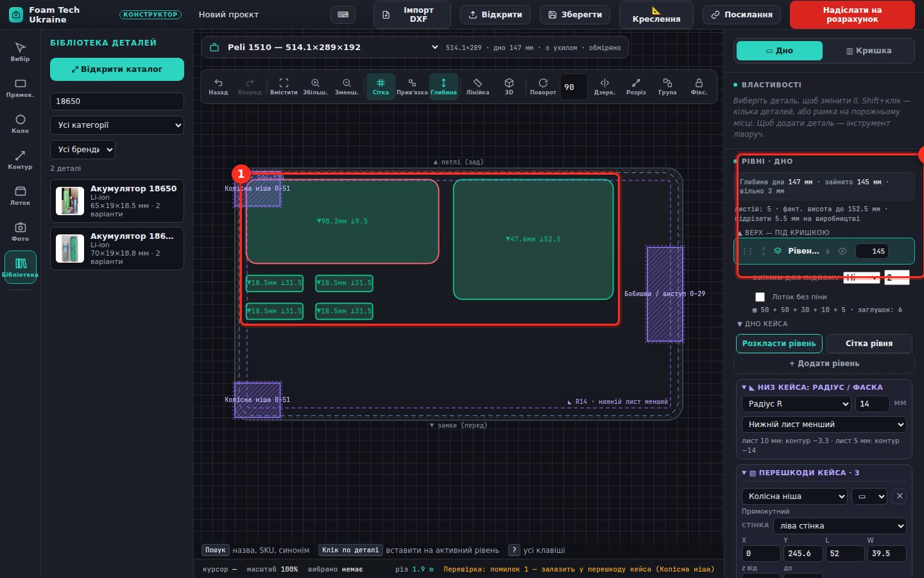The image size is (924, 578).
Task: Click the Імпорт DXF item
Action: click(x=412, y=15)
